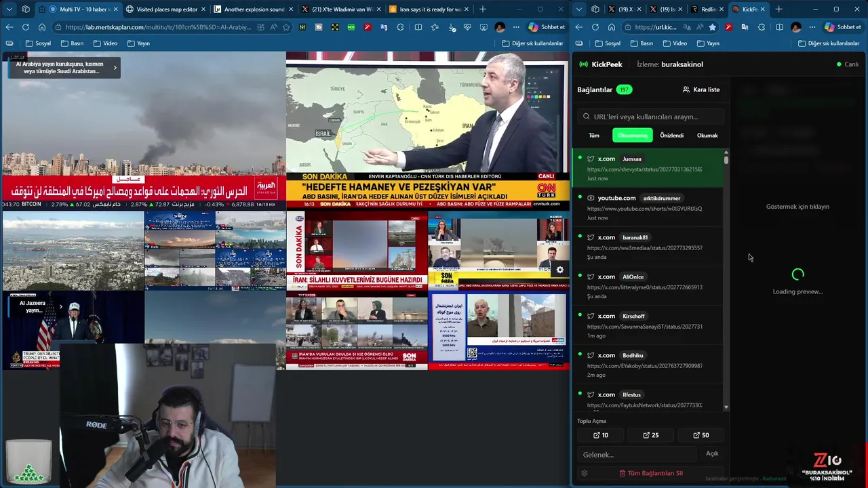Screen dimensions: 868x488
Task: Bulk open 50 links button
Action: coord(701,435)
